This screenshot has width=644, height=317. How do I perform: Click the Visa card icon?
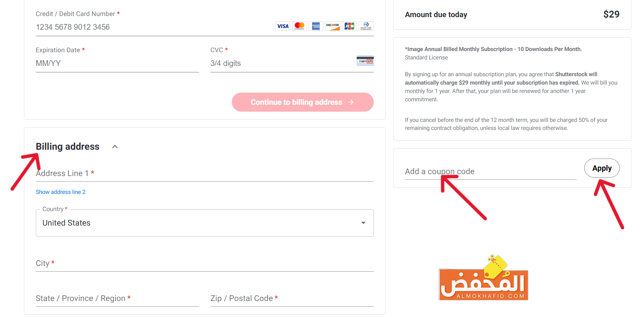(283, 26)
